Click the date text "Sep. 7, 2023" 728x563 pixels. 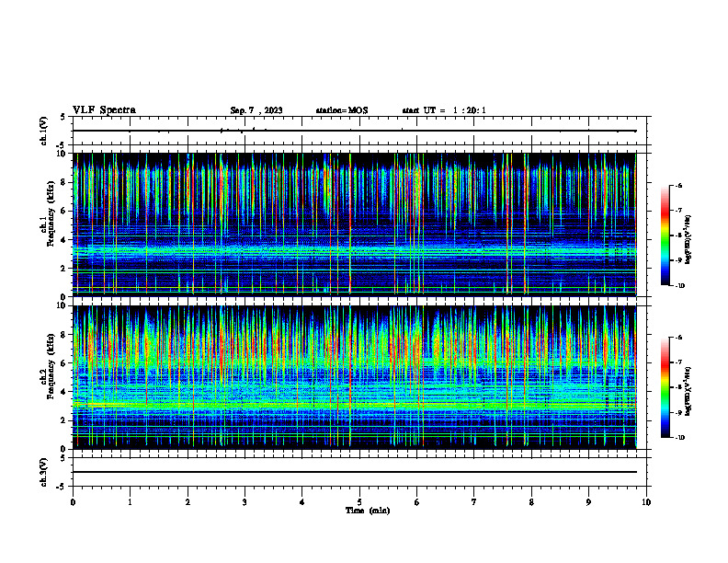click(256, 110)
